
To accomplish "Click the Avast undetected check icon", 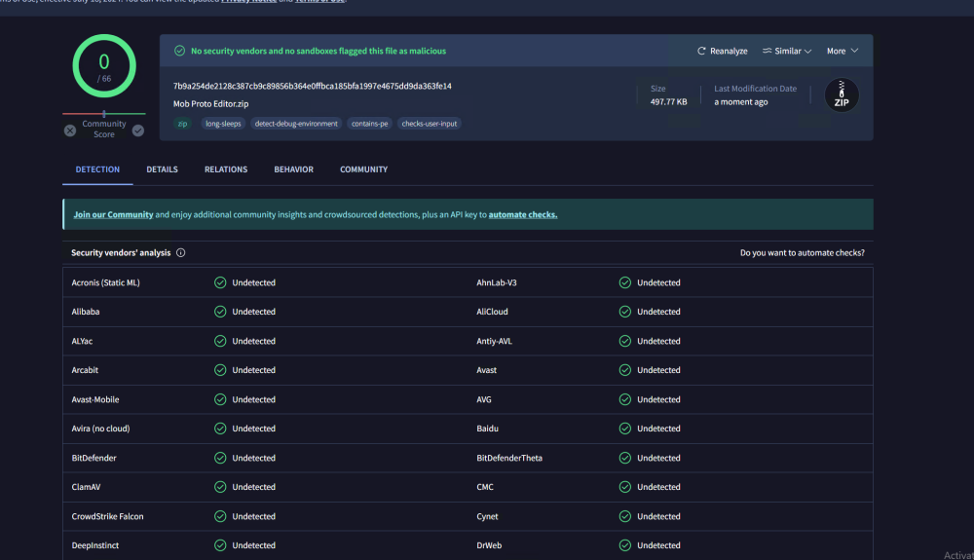I will click(x=625, y=370).
